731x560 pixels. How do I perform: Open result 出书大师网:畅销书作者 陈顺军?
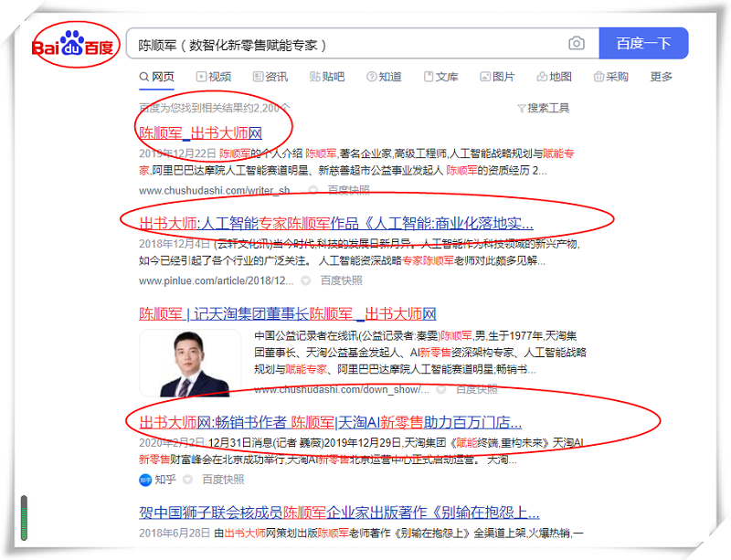pos(330,422)
